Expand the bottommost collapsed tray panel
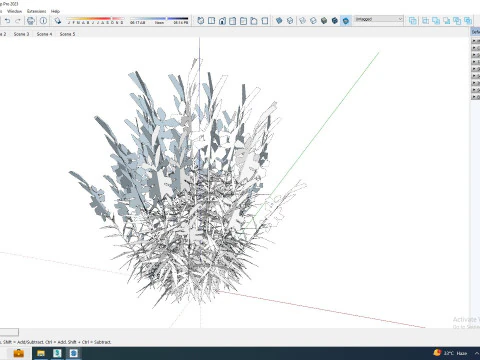This screenshot has width=480, height=360. coord(475,97)
